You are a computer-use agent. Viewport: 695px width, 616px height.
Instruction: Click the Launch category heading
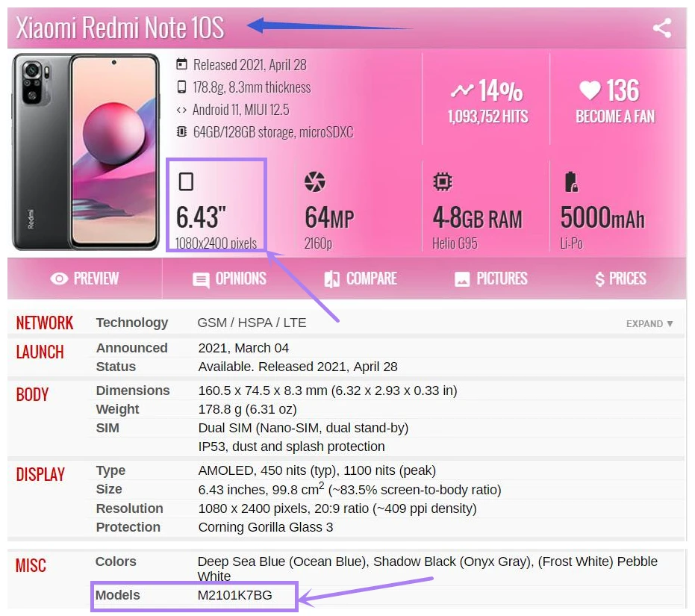(x=40, y=352)
